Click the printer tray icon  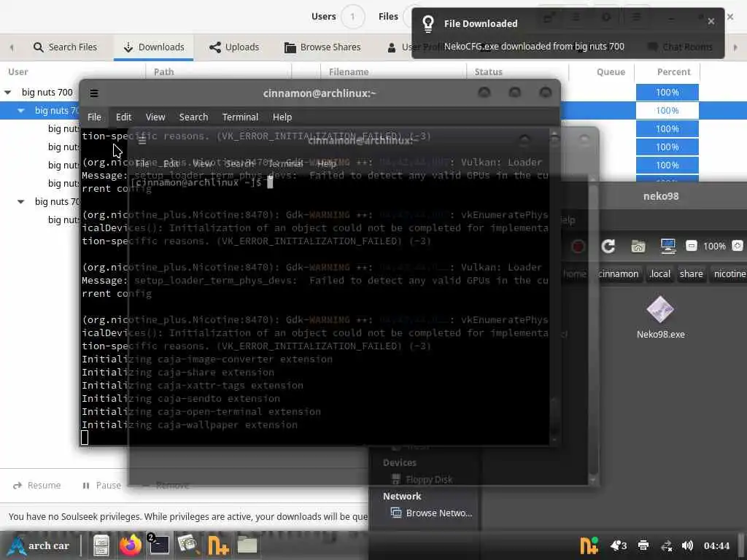[x=643, y=545]
